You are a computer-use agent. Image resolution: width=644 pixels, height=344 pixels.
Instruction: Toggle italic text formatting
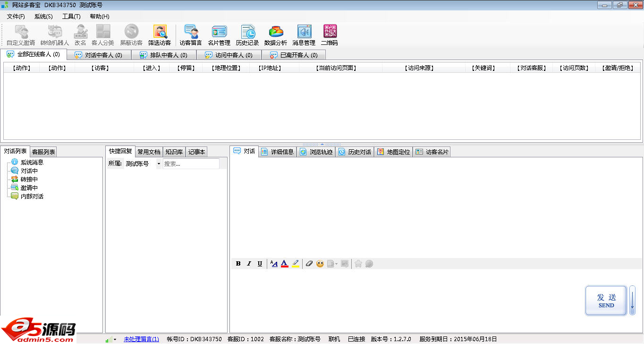point(249,264)
